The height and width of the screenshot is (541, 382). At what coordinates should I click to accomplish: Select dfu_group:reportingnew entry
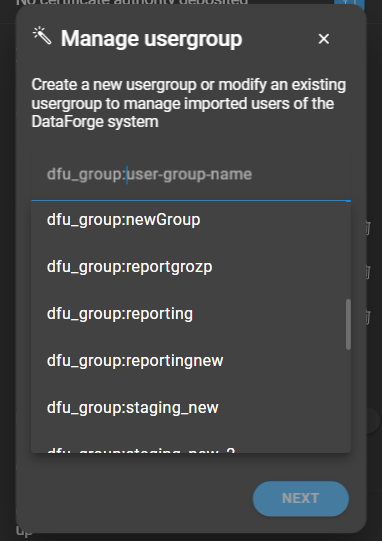(x=191, y=361)
